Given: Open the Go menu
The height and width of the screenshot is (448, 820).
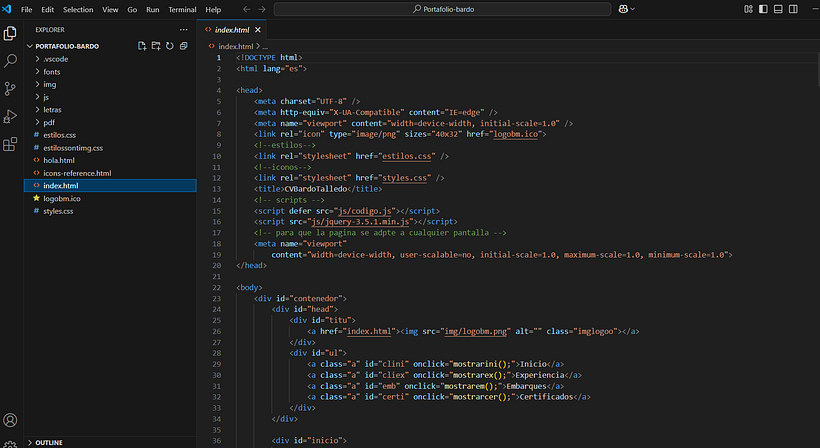Looking at the screenshot, I should [132, 9].
